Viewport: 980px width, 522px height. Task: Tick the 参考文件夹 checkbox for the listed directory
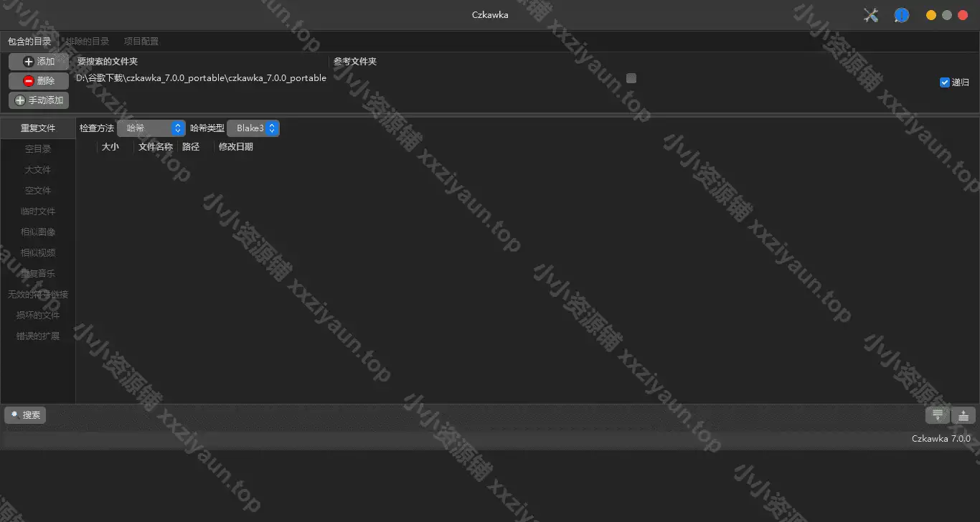(631, 78)
